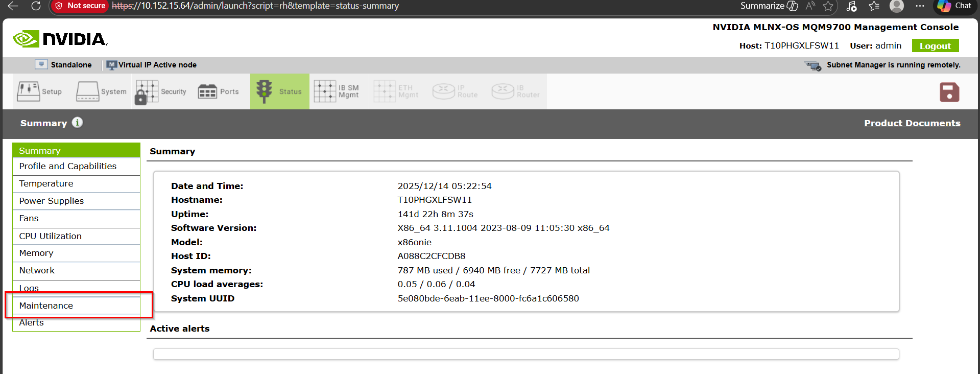View CPU Utilization page
The height and width of the screenshot is (374, 980).
[50, 236]
